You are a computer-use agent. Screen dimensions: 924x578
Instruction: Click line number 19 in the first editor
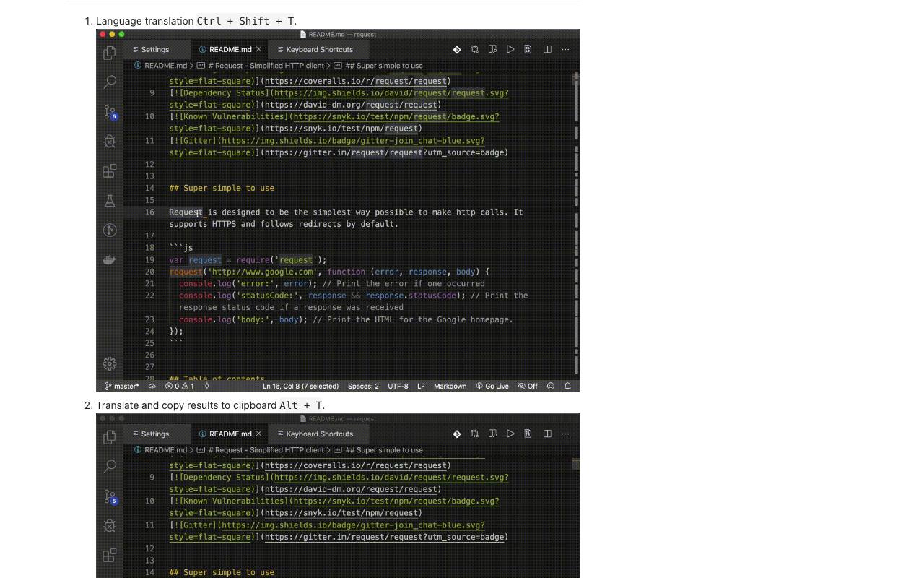149,259
